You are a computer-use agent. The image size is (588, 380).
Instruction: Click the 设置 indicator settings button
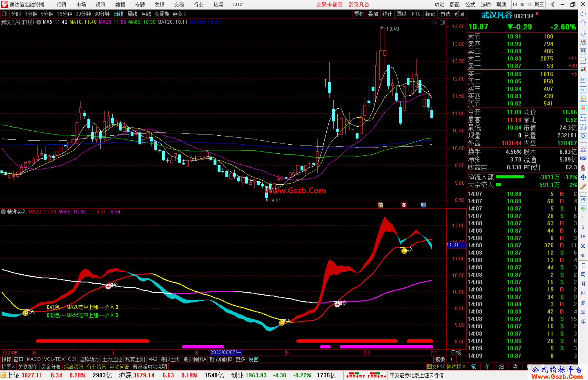[x=253, y=359]
